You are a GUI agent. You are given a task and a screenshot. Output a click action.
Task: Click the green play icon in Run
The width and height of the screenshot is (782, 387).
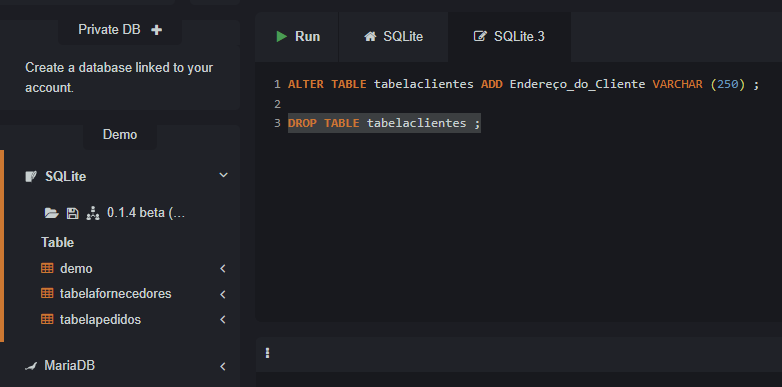pos(282,36)
